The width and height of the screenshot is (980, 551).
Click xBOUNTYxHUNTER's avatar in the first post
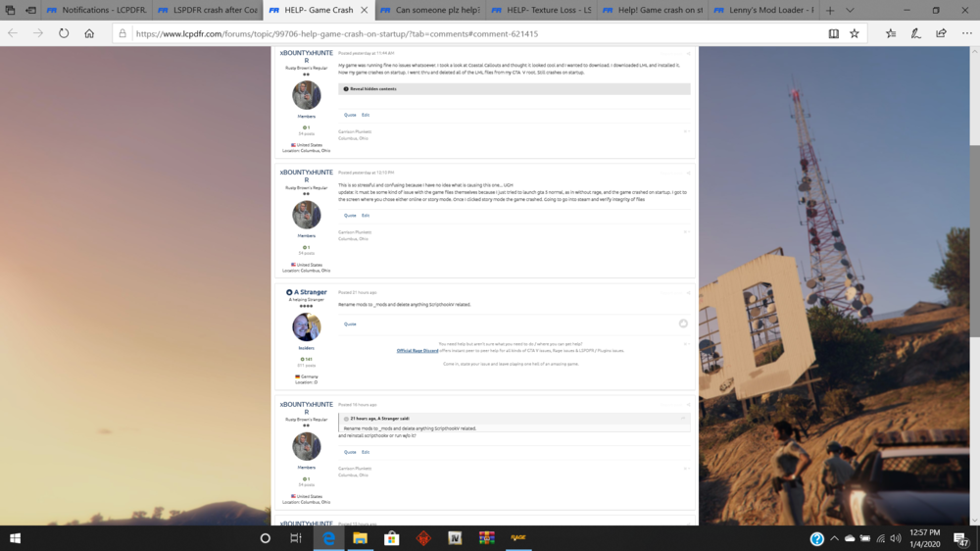(306, 95)
